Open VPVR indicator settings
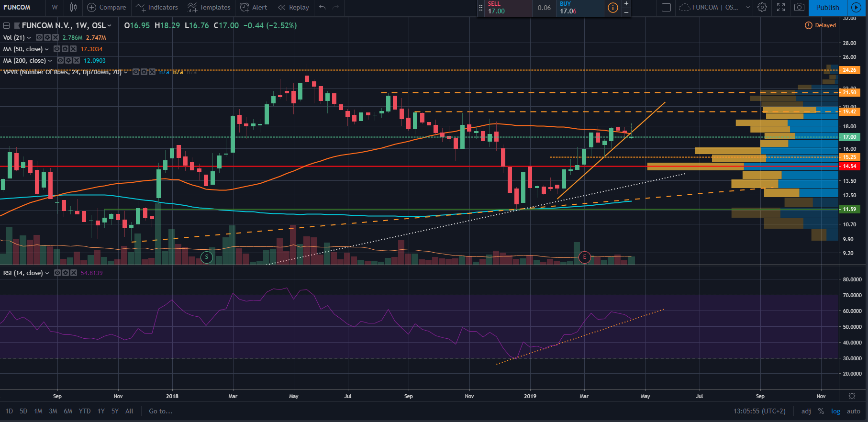The width and height of the screenshot is (868, 422). click(x=144, y=72)
